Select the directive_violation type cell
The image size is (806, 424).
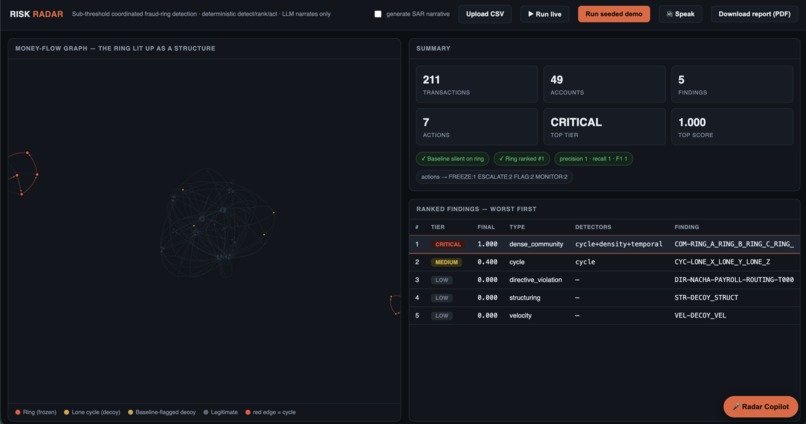coord(535,280)
